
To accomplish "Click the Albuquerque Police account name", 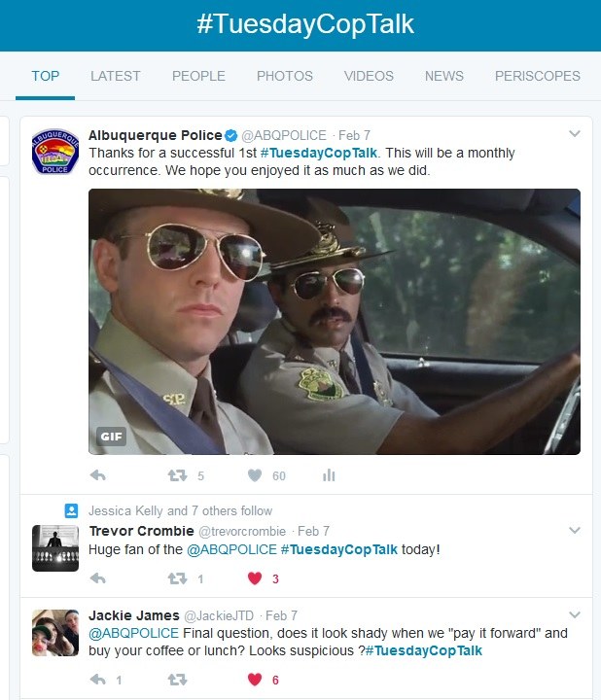I will pyautogui.click(x=156, y=135).
